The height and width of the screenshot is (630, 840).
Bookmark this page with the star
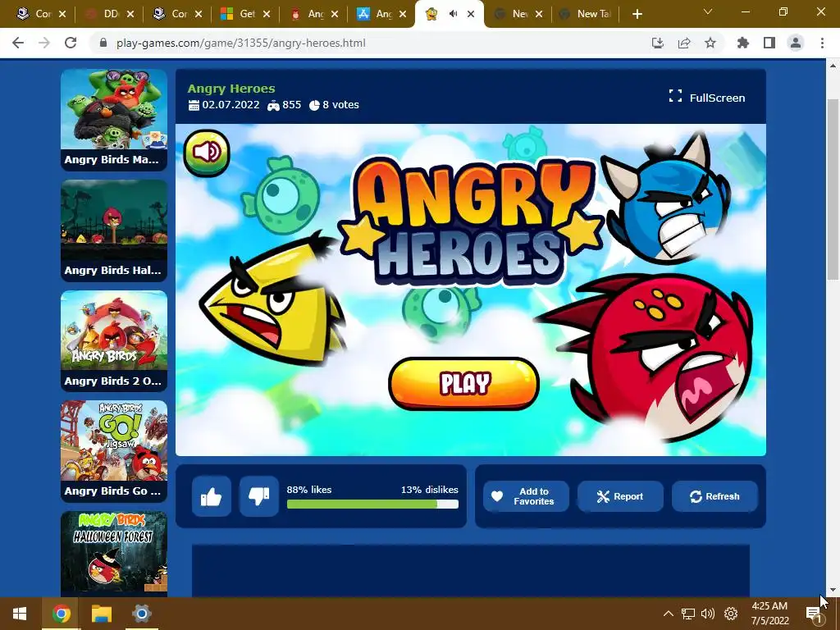[x=710, y=43]
